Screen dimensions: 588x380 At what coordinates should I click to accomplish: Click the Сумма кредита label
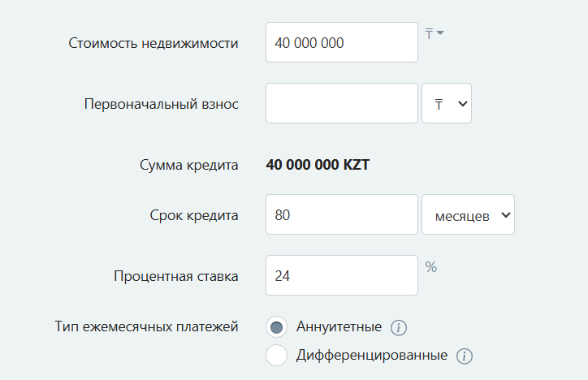point(189,166)
